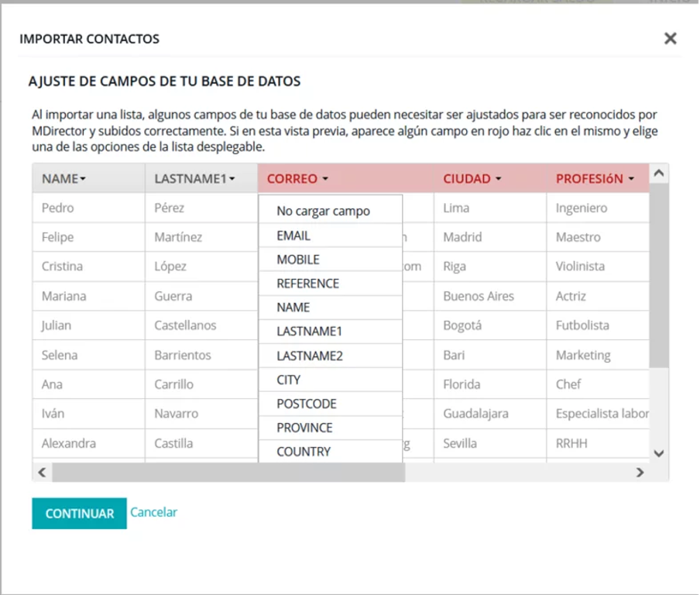Click the 'Cristina' name cell
This screenshot has height=595, width=700.
[88, 267]
